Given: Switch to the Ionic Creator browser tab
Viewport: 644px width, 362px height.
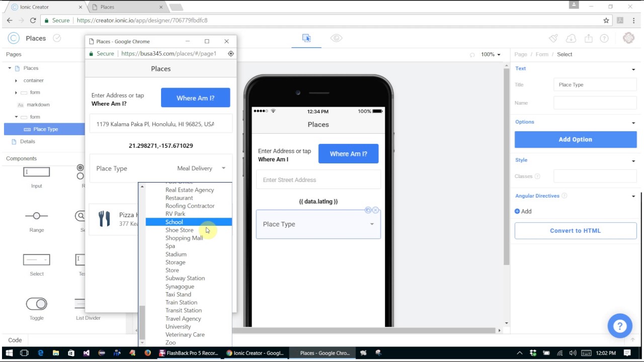Looking at the screenshot, I should [46, 7].
